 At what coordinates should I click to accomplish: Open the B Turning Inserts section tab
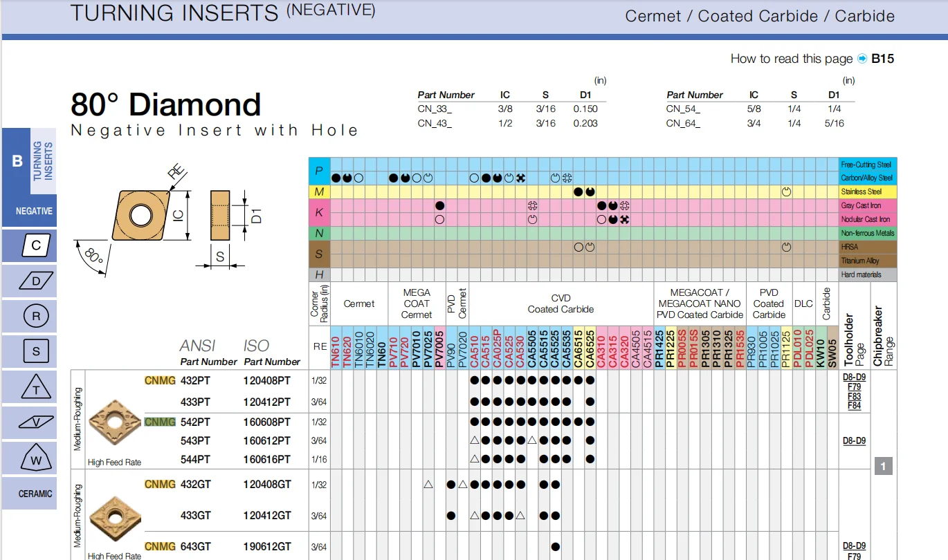point(29,161)
